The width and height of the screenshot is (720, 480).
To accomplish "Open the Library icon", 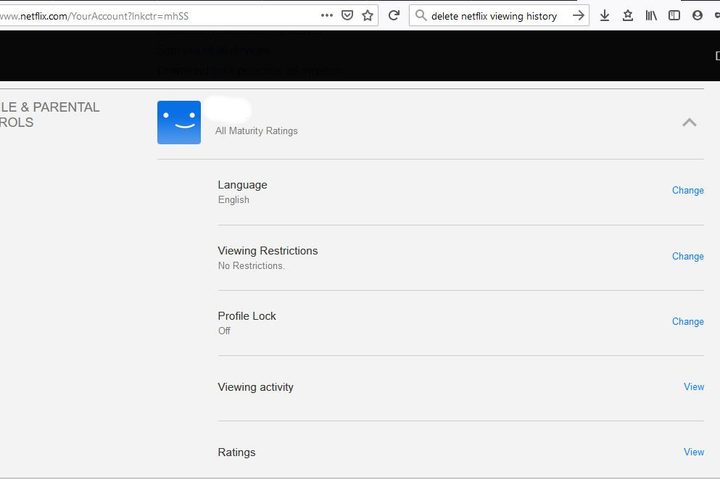I will (x=651, y=16).
